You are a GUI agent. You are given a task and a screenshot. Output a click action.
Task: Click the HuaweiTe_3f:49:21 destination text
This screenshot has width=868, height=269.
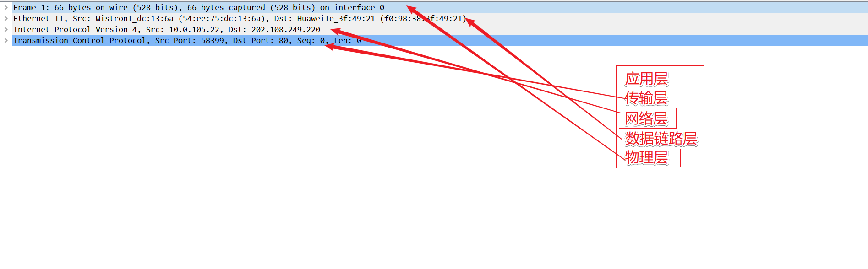click(x=336, y=18)
